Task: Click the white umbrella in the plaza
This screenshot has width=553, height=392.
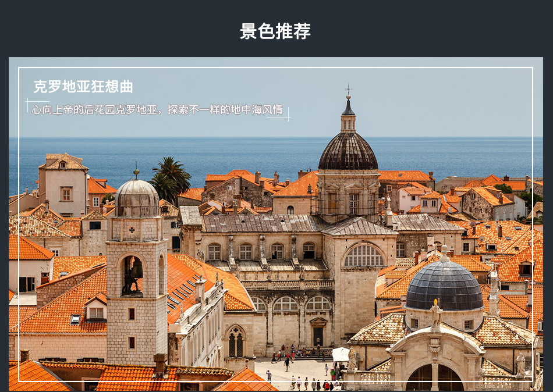Action: (x=341, y=354)
